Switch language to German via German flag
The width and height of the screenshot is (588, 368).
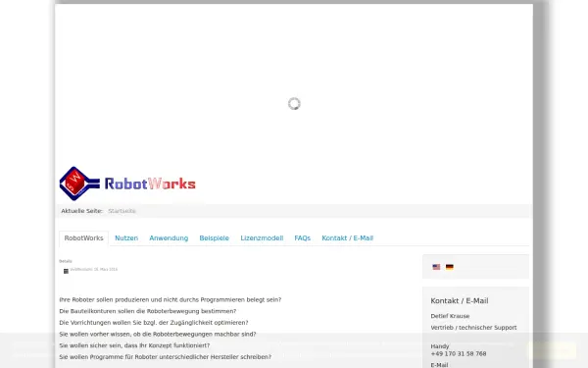tap(449, 267)
